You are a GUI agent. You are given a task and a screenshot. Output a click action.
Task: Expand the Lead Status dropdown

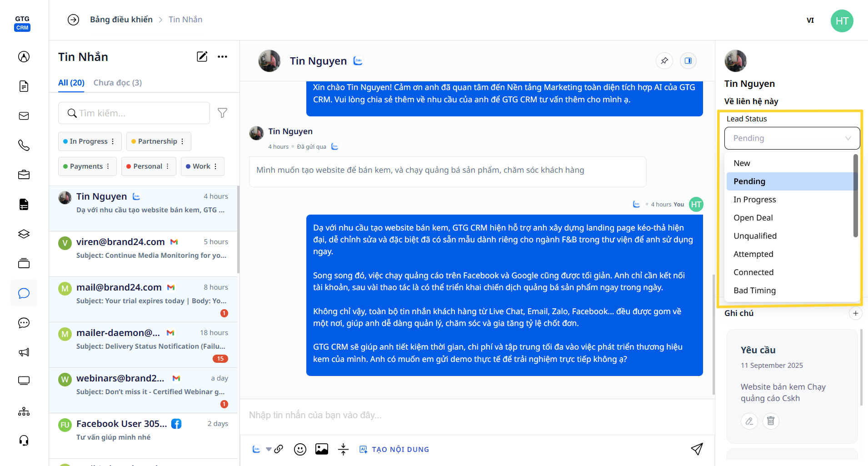click(792, 138)
